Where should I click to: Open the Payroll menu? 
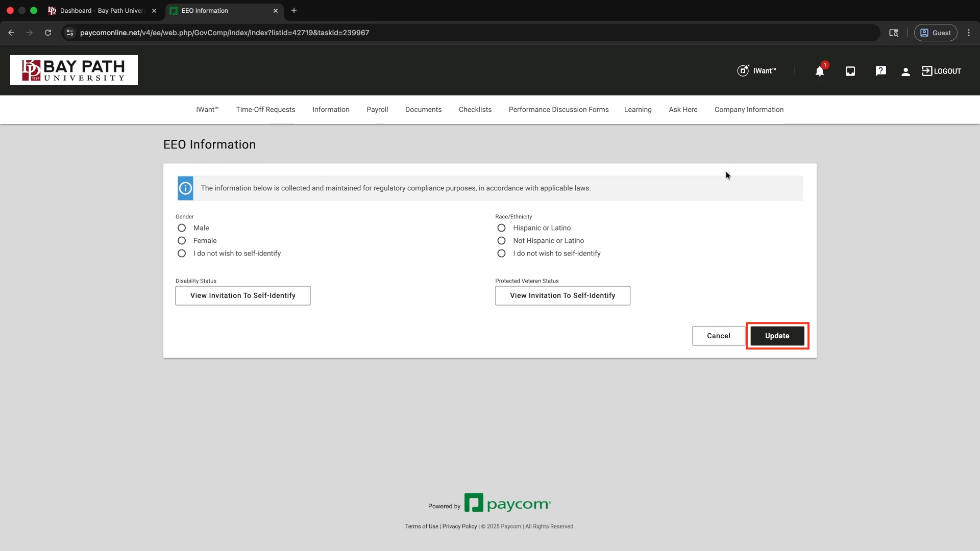(377, 110)
